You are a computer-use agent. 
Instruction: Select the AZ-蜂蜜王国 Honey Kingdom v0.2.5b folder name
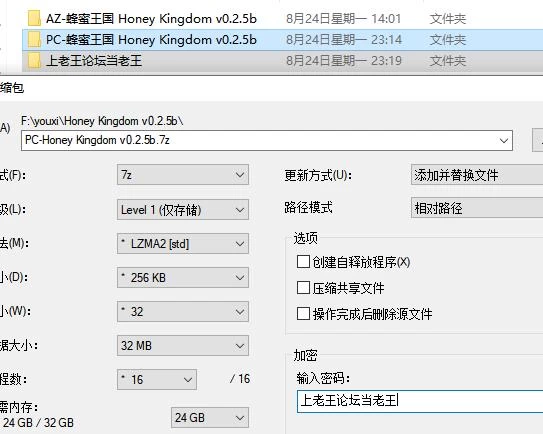point(151,18)
